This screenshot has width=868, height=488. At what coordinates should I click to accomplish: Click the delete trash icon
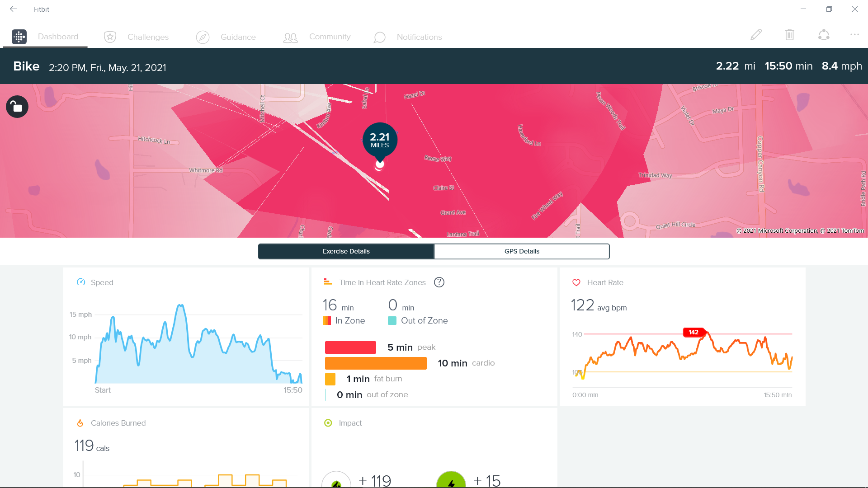tap(790, 34)
